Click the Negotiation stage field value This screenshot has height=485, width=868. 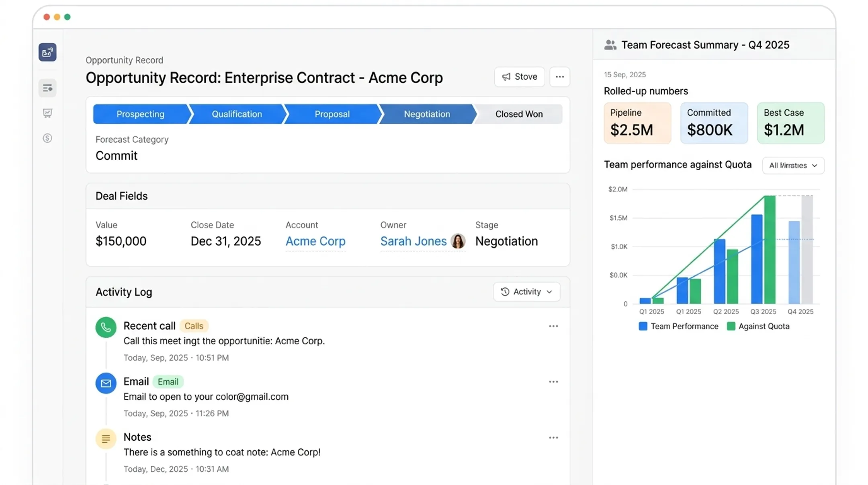[506, 241]
